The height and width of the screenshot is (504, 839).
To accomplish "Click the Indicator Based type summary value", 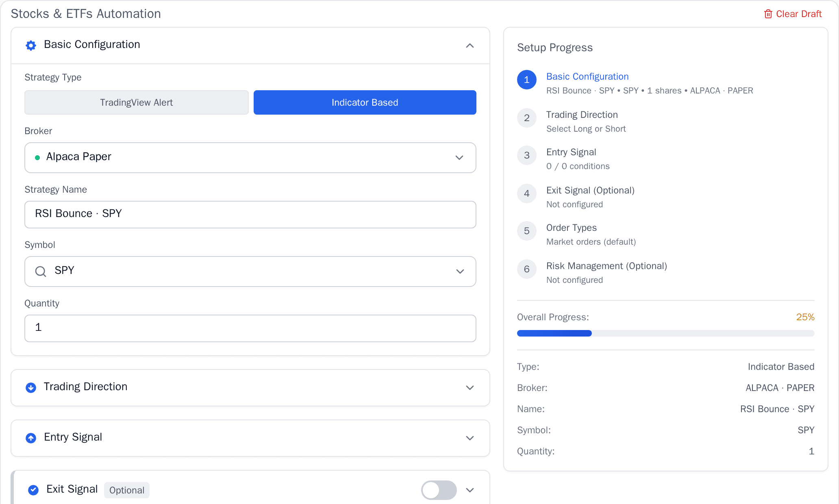I will point(781,367).
